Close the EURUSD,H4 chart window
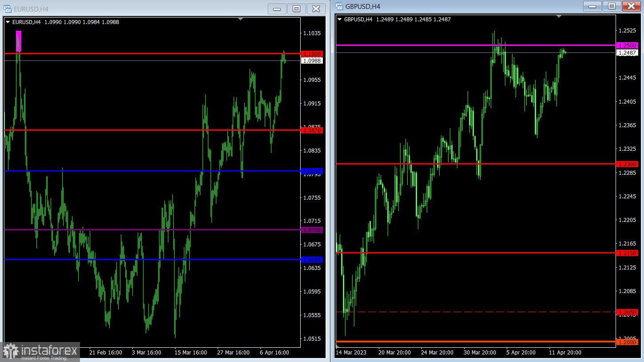Screen dimensions: 644x362 click(316, 9)
